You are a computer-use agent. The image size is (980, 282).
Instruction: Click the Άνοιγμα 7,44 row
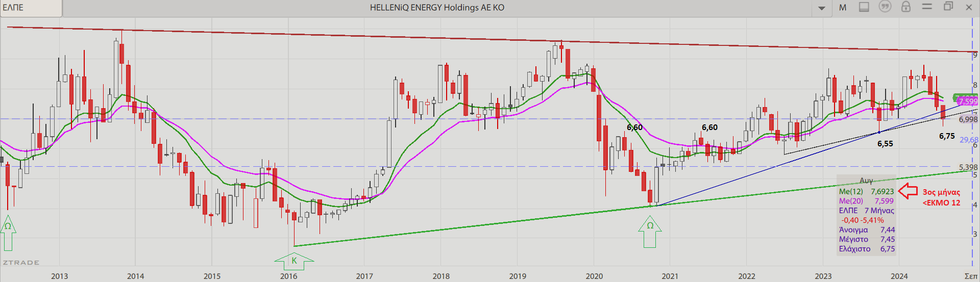(x=866, y=230)
